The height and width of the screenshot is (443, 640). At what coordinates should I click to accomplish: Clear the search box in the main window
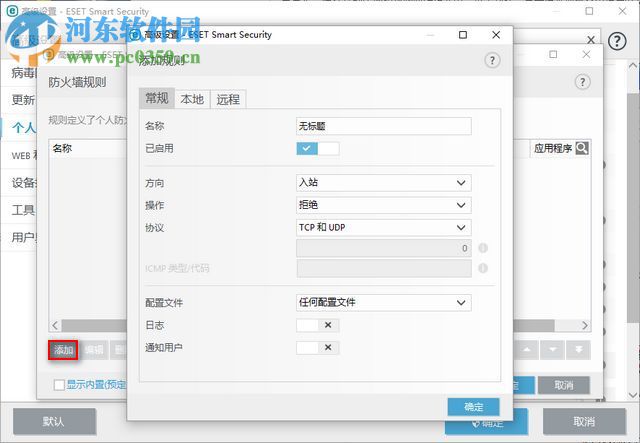tap(591, 40)
